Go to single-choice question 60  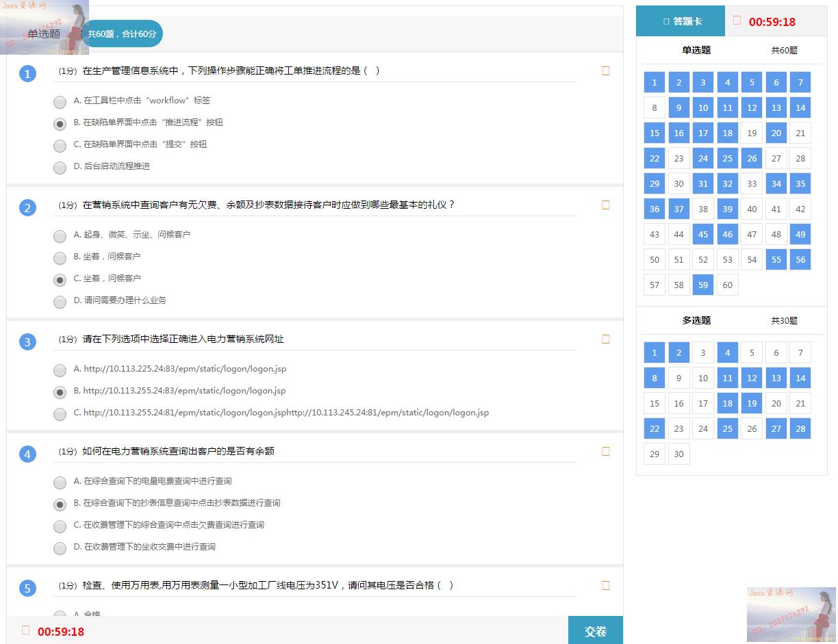coord(727,285)
